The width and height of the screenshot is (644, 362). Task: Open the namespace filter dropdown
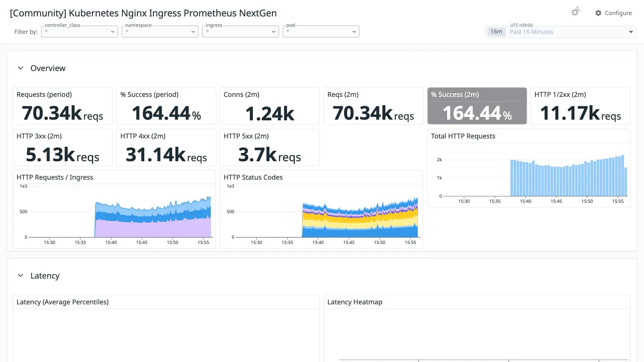click(x=160, y=32)
